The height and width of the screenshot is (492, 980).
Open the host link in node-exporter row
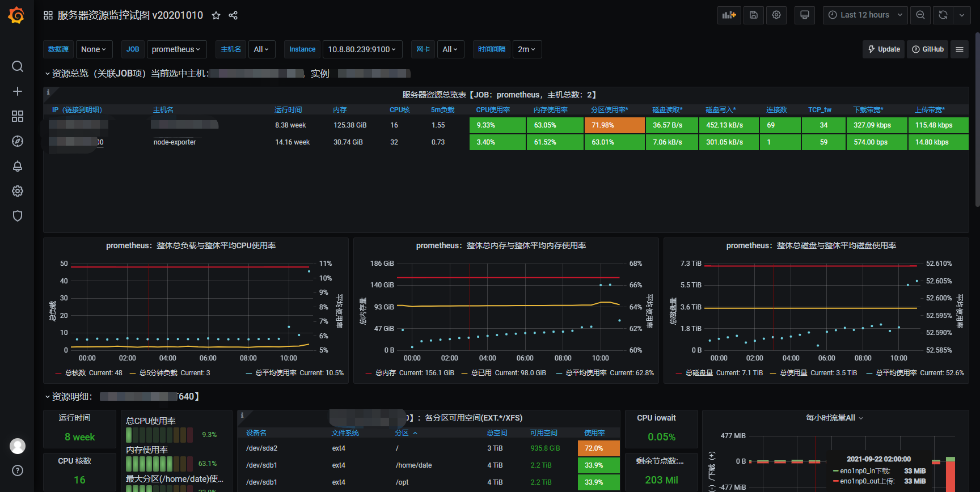click(x=77, y=142)
